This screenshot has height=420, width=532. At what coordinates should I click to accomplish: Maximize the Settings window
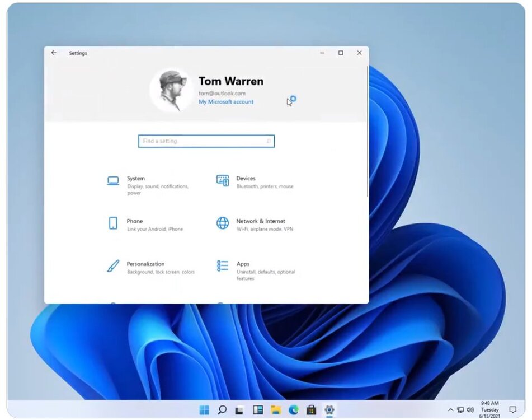[341, 53]
